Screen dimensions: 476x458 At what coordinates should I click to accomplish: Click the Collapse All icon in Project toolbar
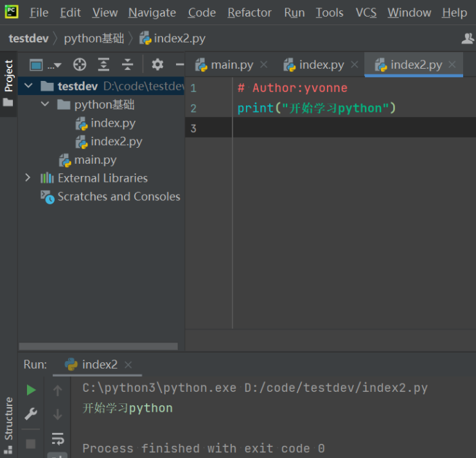[x=128, y=64]
